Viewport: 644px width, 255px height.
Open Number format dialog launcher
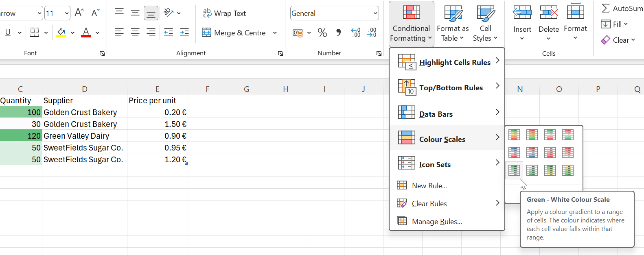pos(379,53)
